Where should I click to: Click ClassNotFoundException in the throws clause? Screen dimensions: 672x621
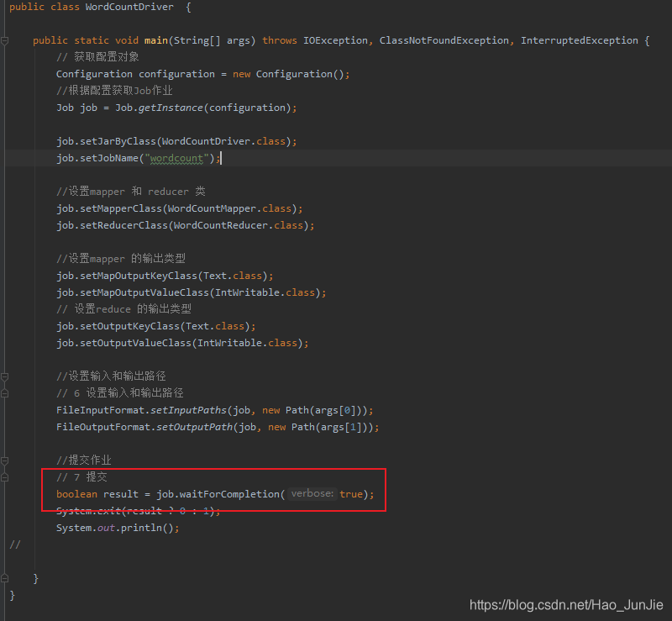click(x=444, y=40)
